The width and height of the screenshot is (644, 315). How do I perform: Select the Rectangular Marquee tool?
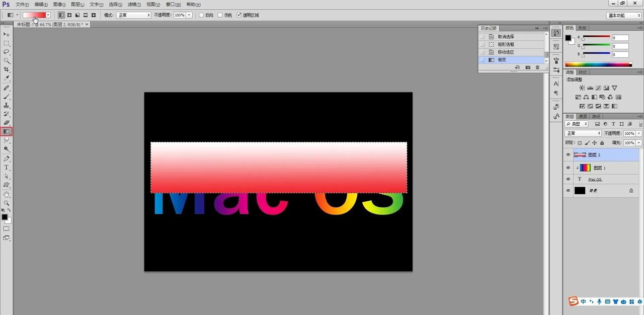pyautogui.click(x=7, y=43)
